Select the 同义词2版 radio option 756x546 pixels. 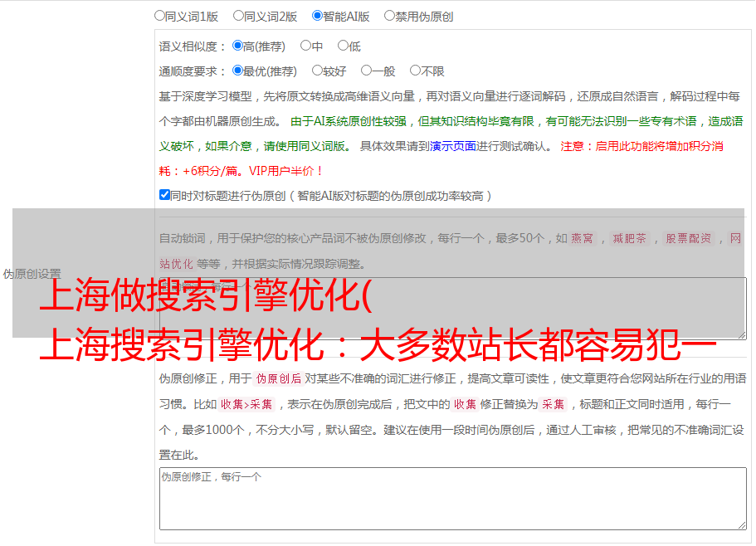238,16
